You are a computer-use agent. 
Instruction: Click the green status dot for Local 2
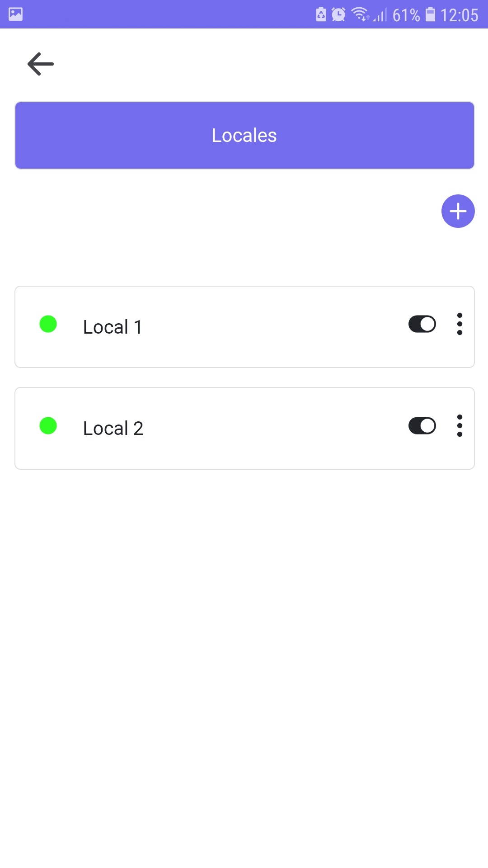pos(48,426)
